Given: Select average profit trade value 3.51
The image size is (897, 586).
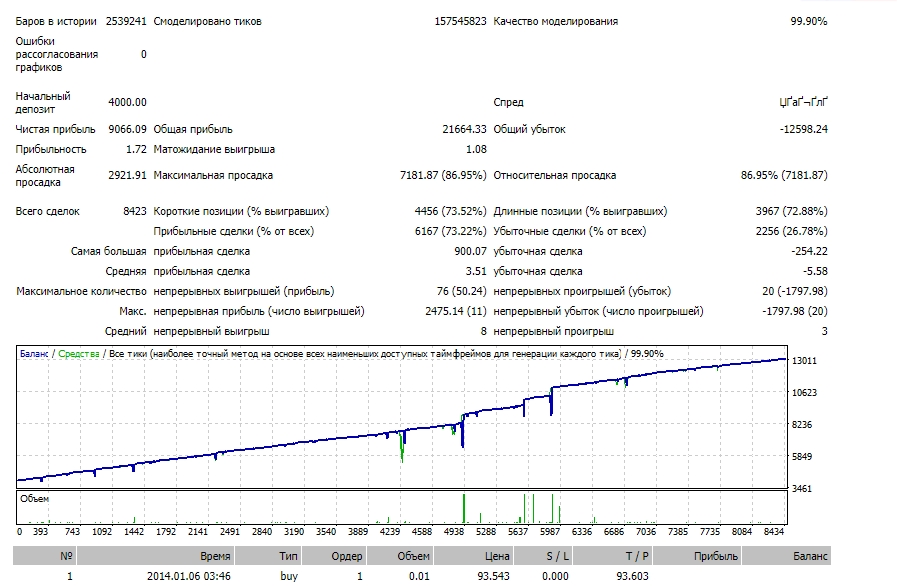Looking at the screenshot, I should tap(476, 271).
